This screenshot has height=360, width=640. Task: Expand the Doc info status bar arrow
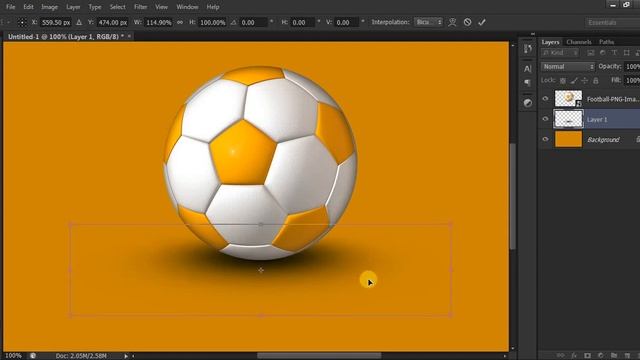pos(126,356)
